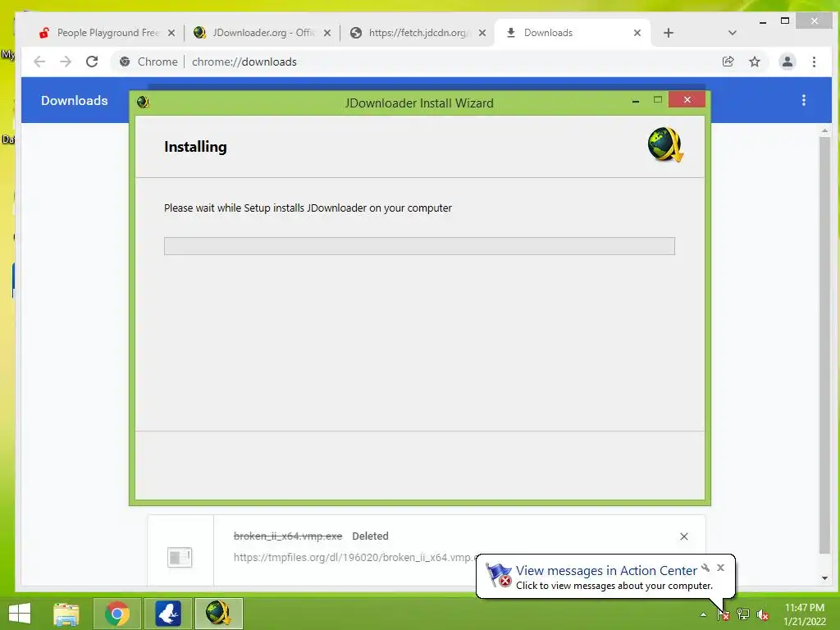This screenshot has height=630, width=840.
Task: Go forward in Chrome
Action: click(66, 62)
